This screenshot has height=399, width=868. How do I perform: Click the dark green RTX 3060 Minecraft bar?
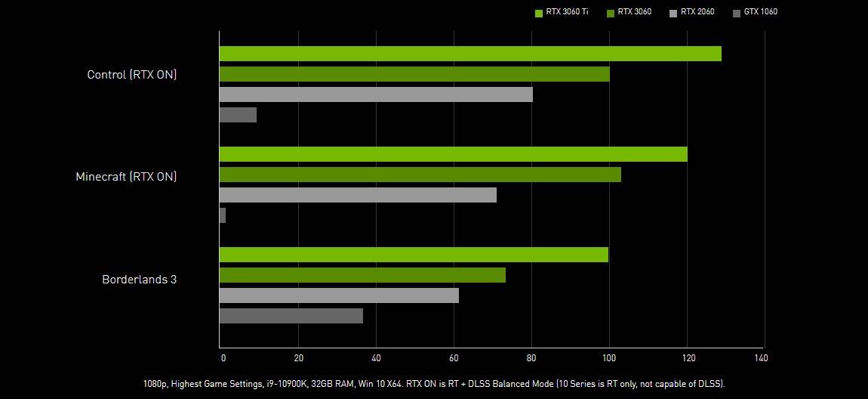pyautogui.click(x=420, y=175)
